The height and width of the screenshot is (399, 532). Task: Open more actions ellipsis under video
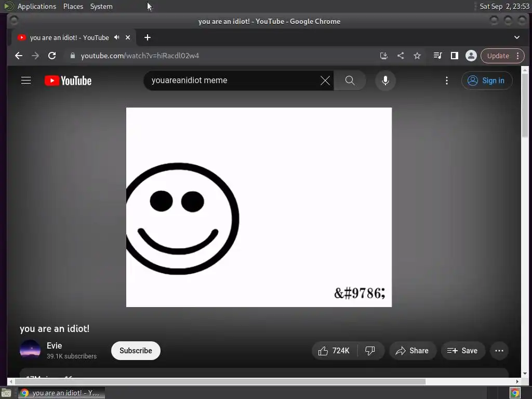click(499, 351)
